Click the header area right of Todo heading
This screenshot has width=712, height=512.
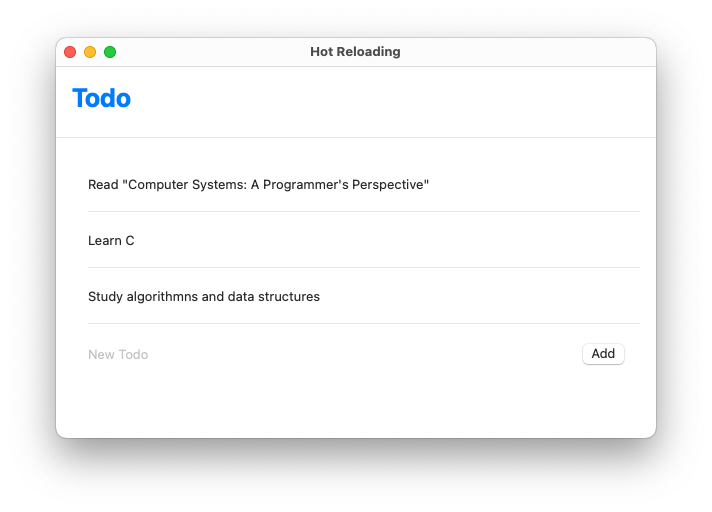pyautogui.click(x=400, y=100)
